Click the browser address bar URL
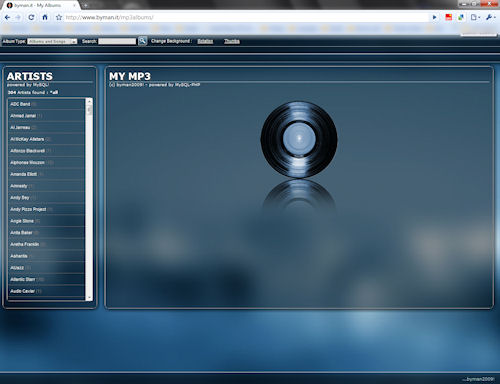Screen dimensions: 500x384 click(109, 17)
